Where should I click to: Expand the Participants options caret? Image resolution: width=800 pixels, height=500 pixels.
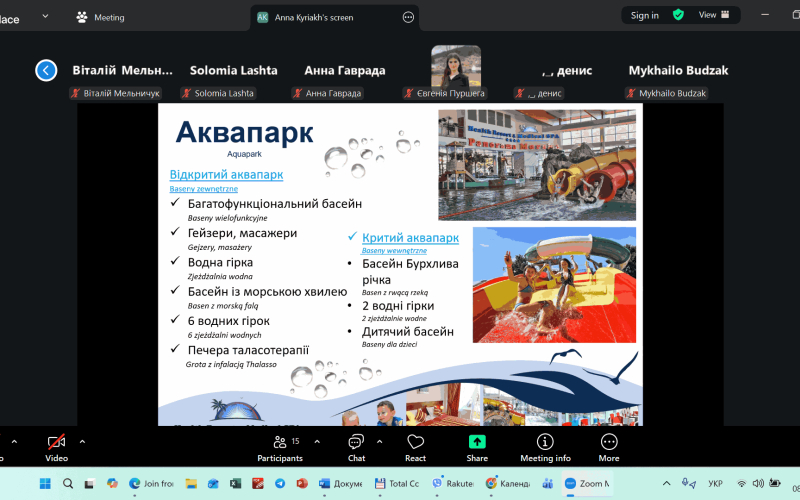pos(317,440)
